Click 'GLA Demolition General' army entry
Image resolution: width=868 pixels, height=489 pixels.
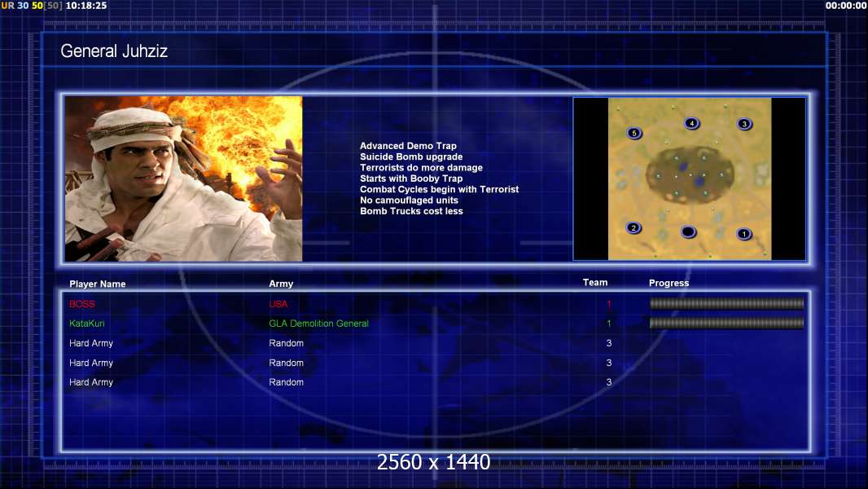(x=319, y=324)
